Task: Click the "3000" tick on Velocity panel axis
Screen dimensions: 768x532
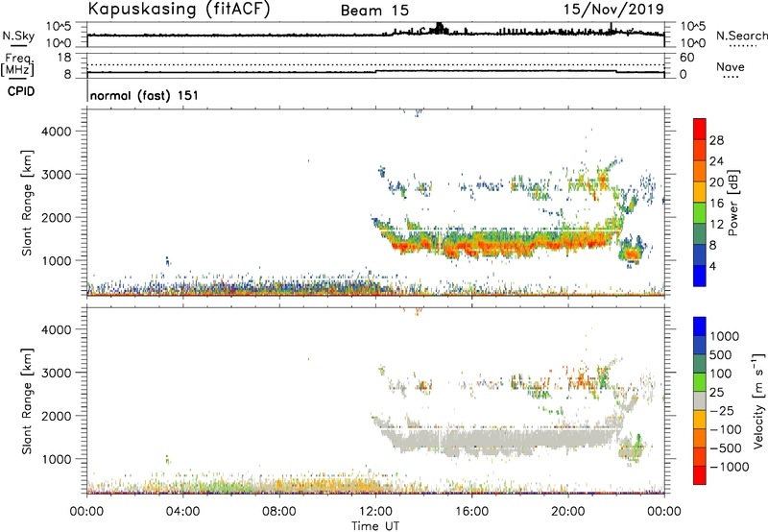Action: 56,373
